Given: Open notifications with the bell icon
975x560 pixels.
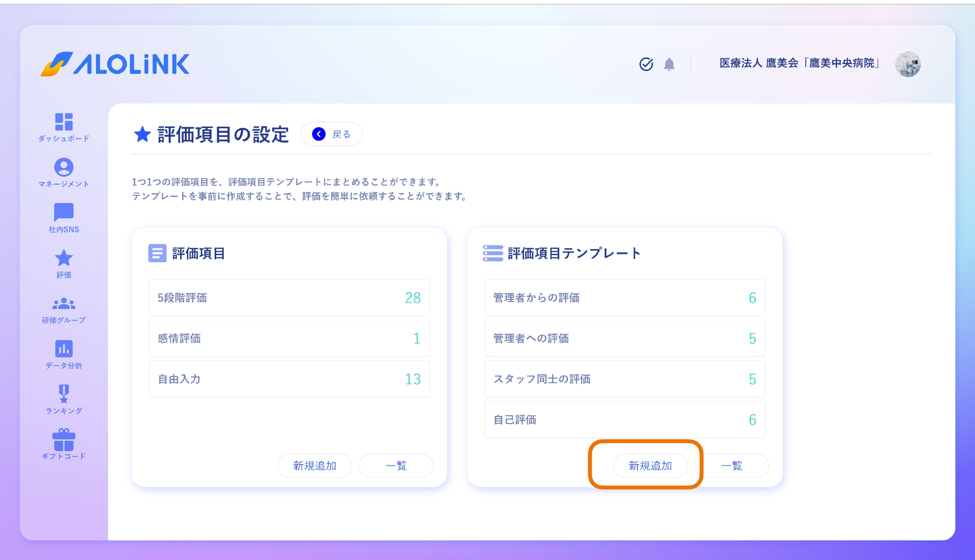Looking at the screenshot, I should [x=669, y=65].
